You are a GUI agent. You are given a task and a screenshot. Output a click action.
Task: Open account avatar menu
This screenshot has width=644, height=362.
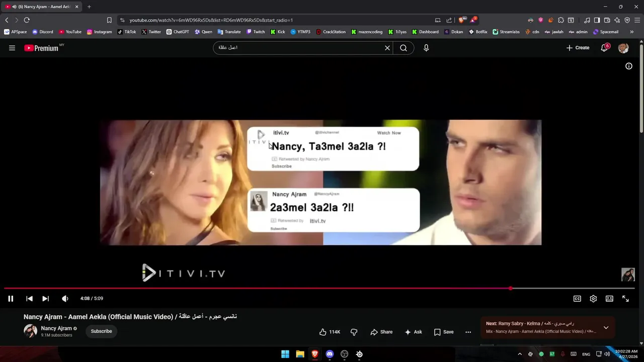click(x=623, y=48)
